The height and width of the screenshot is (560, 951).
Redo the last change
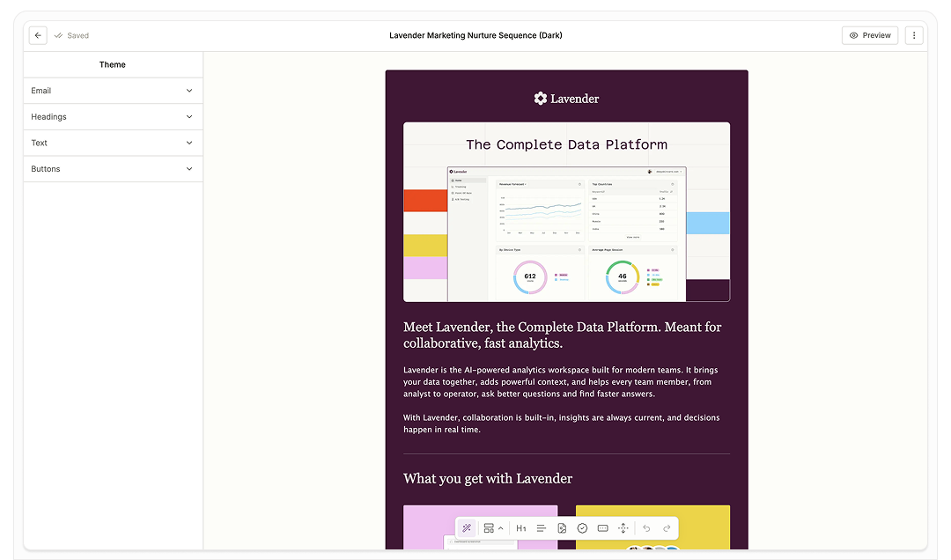[667, 527]
